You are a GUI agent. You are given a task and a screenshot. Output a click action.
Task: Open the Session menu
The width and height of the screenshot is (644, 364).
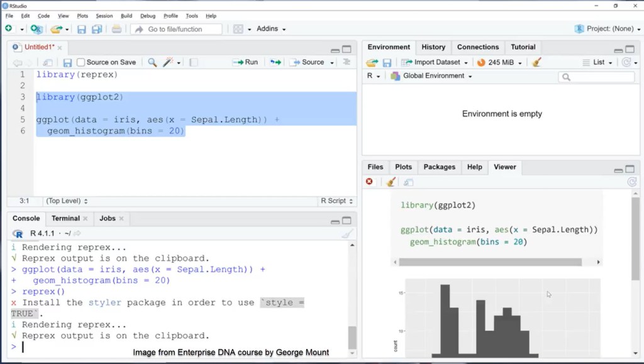click(x=104, y=16)
